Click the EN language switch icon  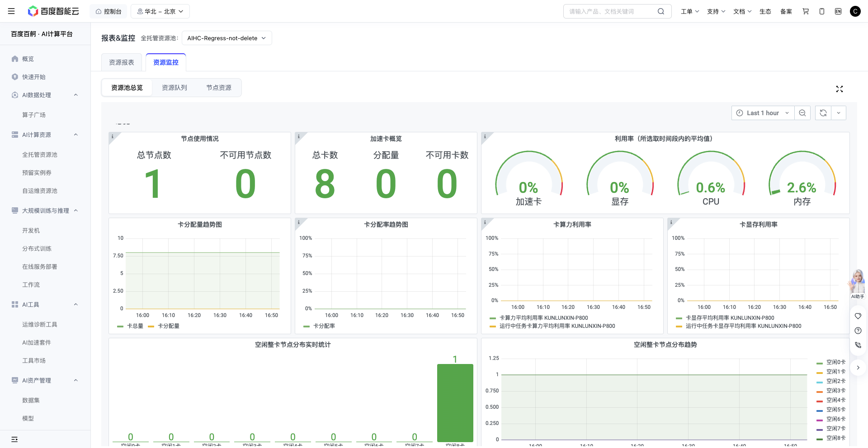click(838, 11)
